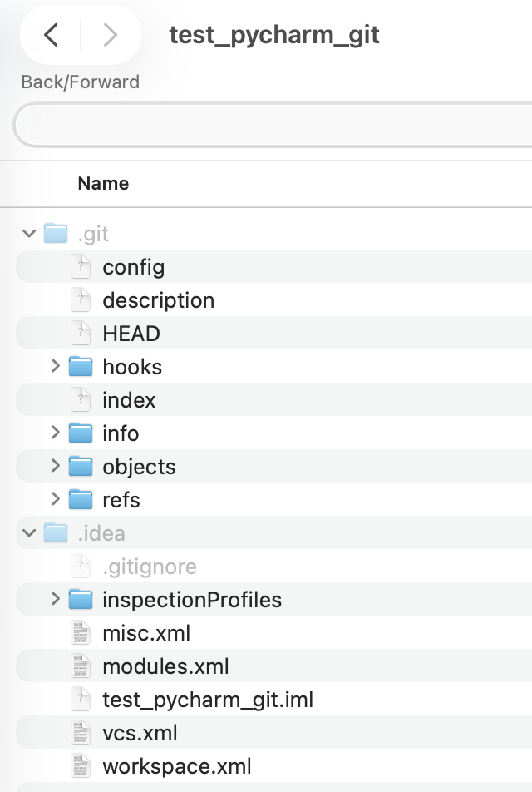The width and height of the screenshot is (532, 792).
Task: Click the Back navigation arrow
Action: 52,35
